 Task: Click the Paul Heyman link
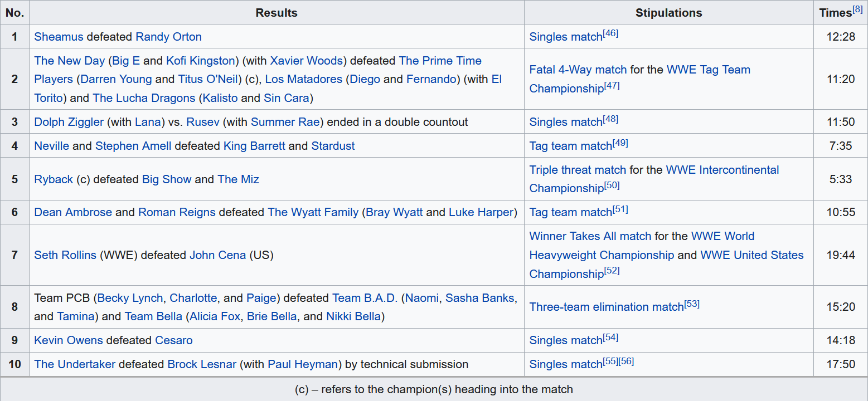click(x=303, y=364)
